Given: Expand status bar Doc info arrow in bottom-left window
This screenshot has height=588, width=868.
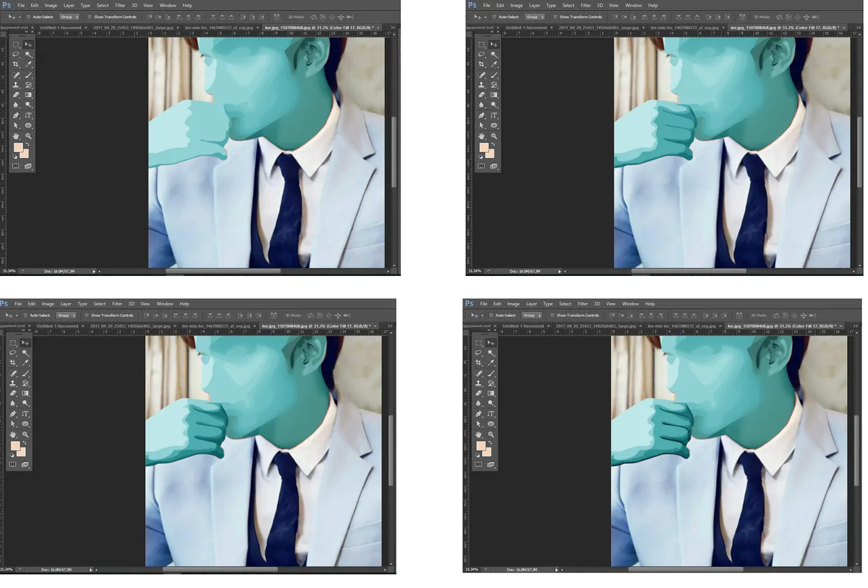Looking at the screenshot, I should (91, 570).
